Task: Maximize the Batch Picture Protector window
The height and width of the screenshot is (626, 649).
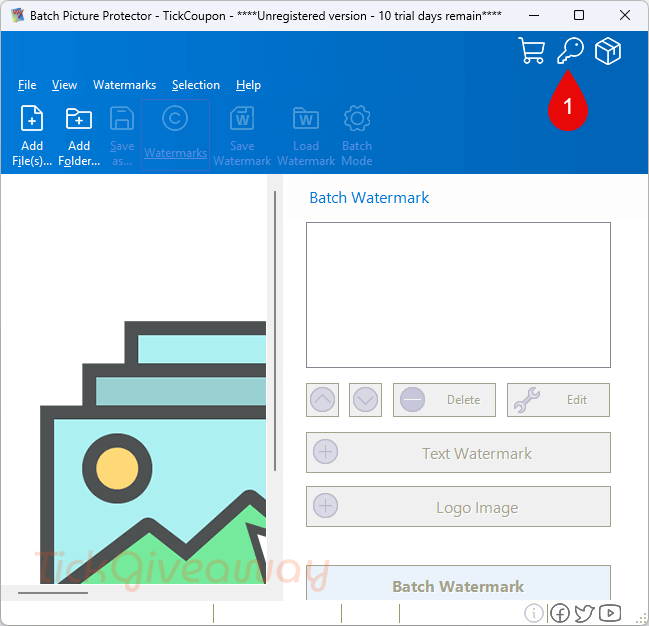Action: click(579, 16)
